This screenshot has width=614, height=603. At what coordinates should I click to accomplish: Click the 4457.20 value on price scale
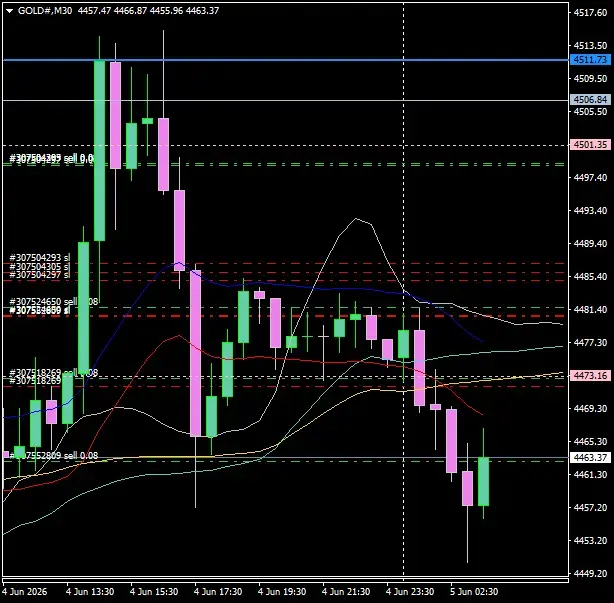590,507
